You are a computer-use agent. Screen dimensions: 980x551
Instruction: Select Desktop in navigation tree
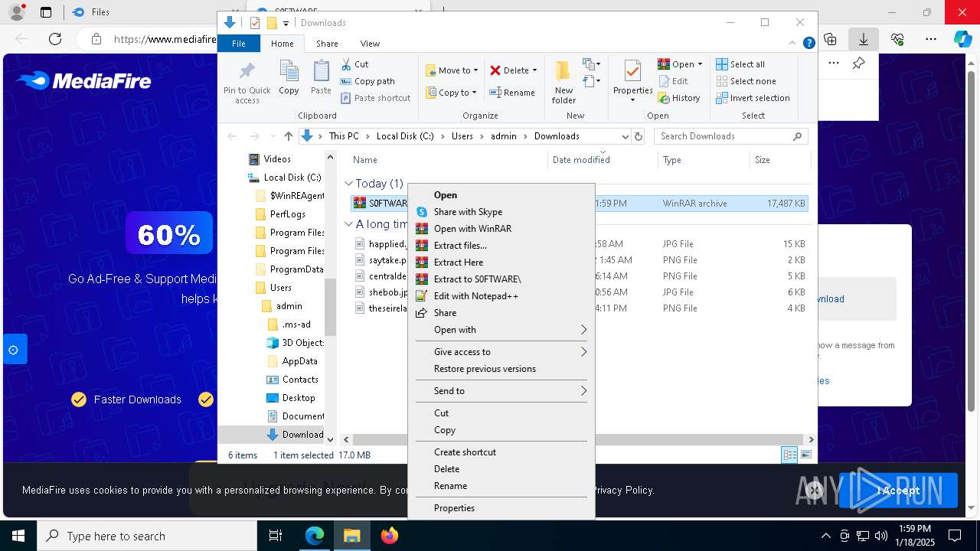point(299,398)
